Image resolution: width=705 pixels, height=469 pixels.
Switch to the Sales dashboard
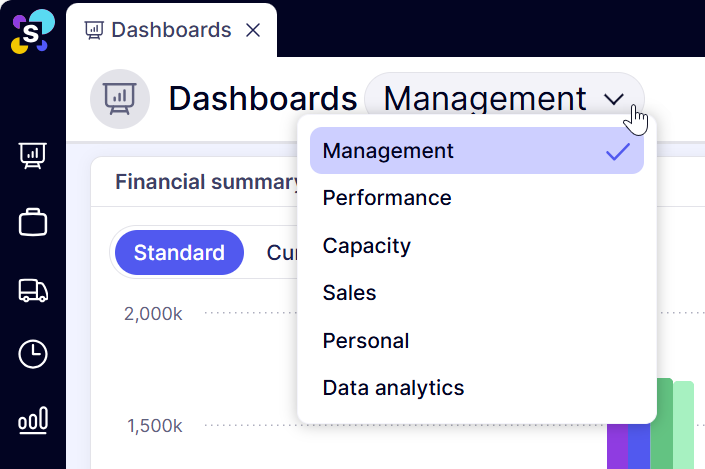(x=350, y=293)
